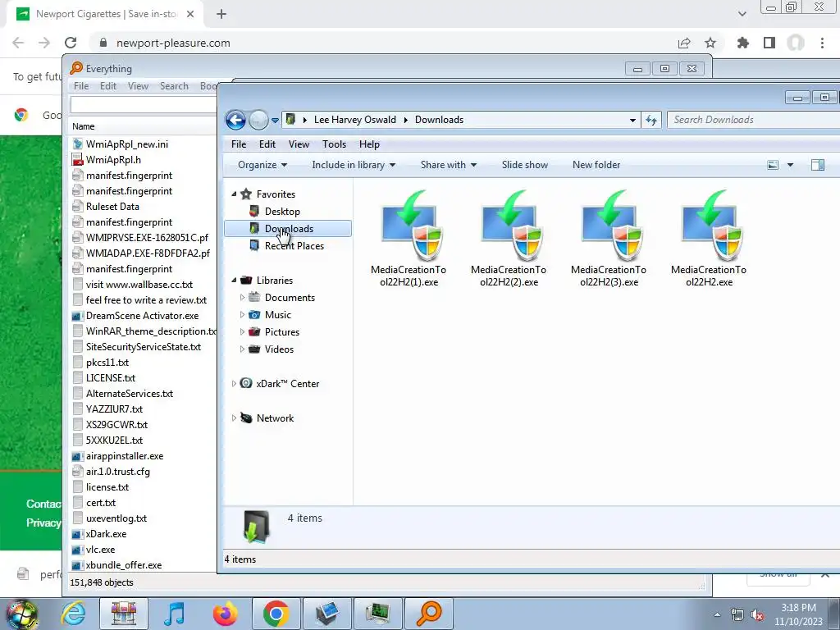Image resolution: width=840 pixels, height=630 pixels.
Task: Click the Chrome address bar URL
Action: click(173, 43)
